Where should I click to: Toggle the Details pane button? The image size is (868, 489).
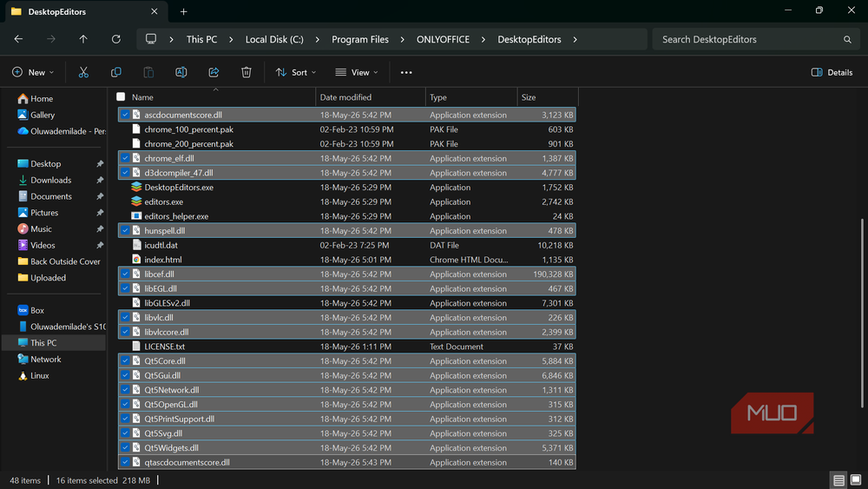tap(832, 72)
